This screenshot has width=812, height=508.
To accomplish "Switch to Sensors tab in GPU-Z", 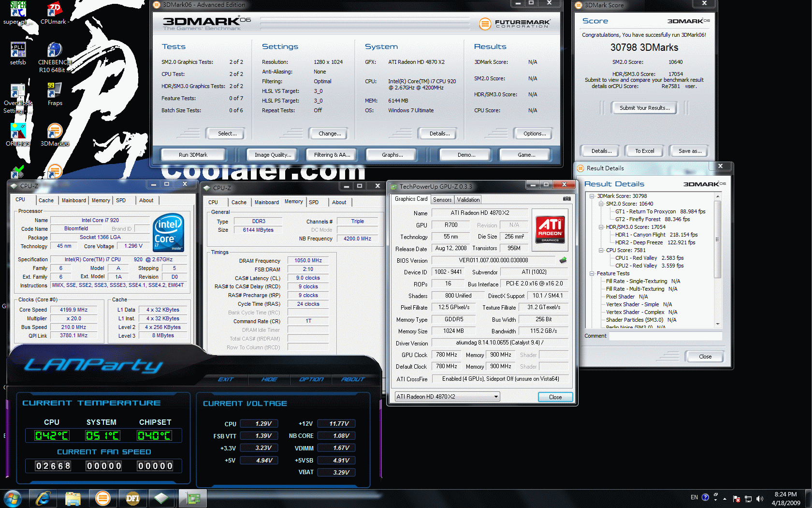I will click(442, 200).
